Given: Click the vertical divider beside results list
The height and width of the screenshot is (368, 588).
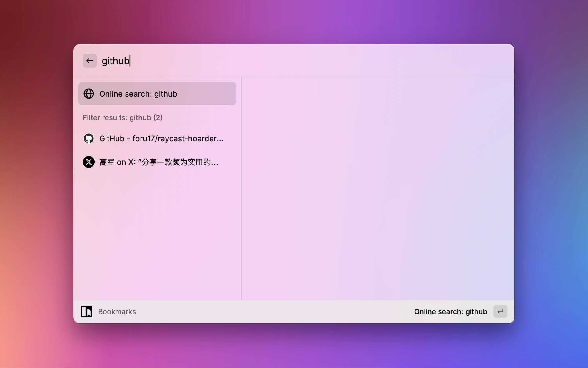Looking at the screenshot, I should [241, 188].
